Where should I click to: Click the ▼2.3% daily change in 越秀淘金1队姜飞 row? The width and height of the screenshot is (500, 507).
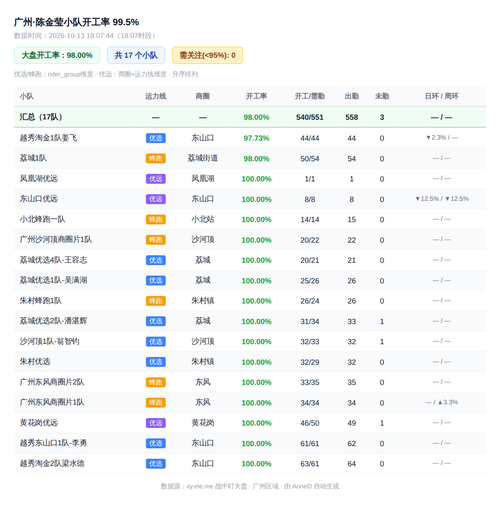click(x=436, y=137)
